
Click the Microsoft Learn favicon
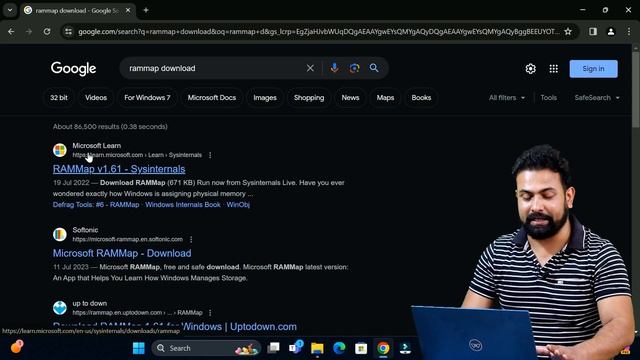(x=60, y=150)
